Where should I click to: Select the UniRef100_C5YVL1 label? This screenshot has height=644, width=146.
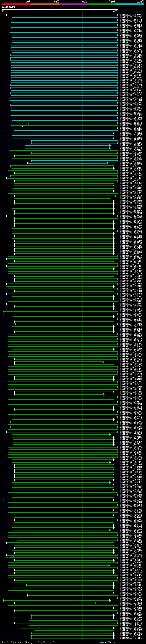tap(131, 35)
